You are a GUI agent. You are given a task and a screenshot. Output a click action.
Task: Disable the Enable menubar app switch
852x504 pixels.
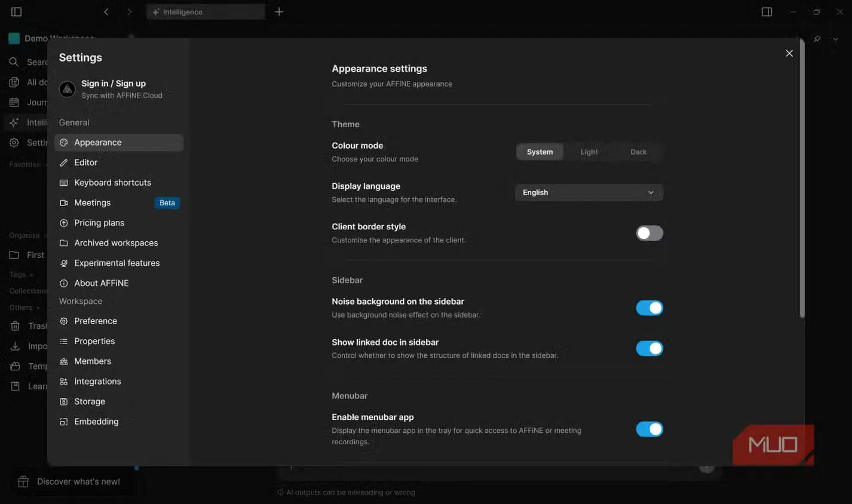point(649,429)
